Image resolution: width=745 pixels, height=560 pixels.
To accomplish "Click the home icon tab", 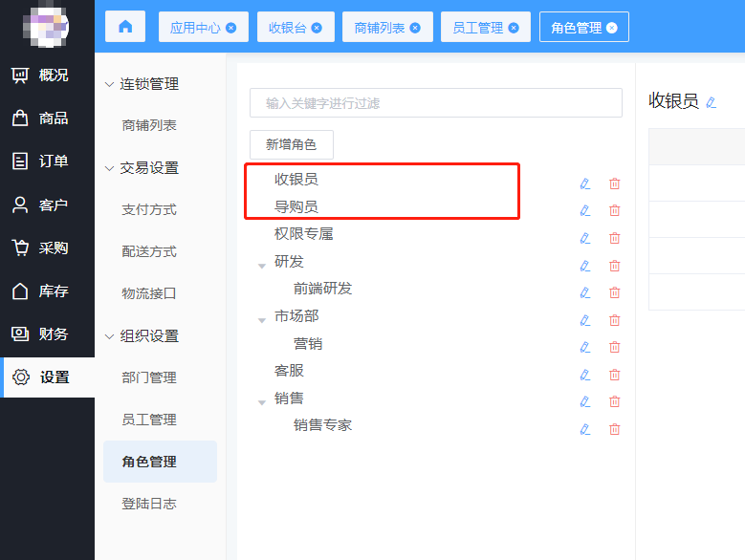I will click(x=125, y=28).
